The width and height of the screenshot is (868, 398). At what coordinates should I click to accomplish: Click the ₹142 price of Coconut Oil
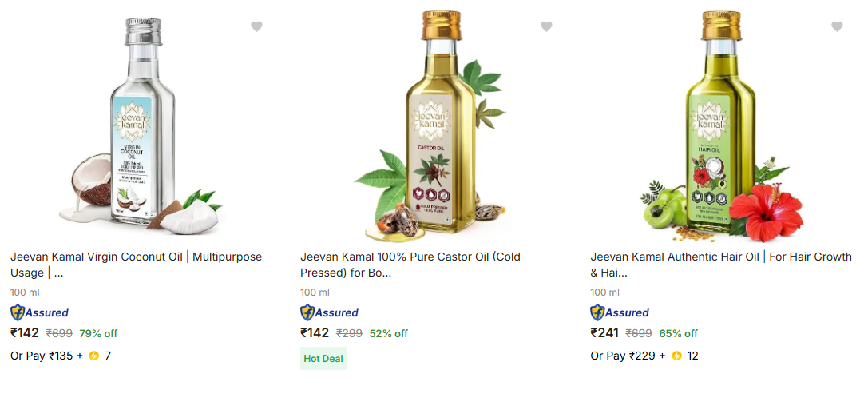[x=24, y=333]
